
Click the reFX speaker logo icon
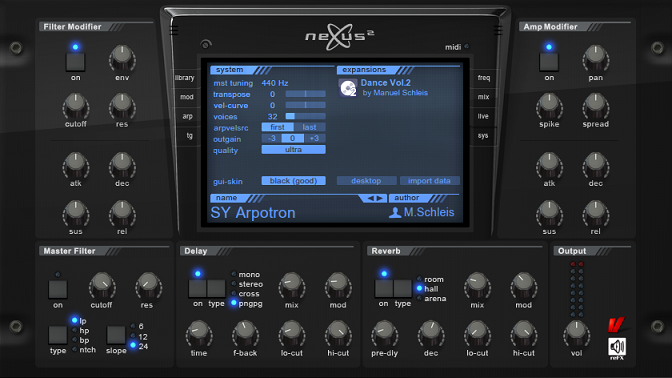tap(617, 347)
